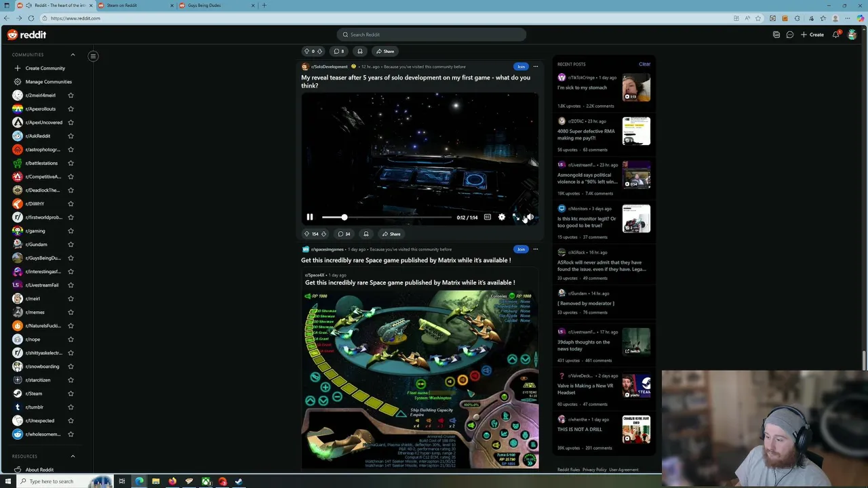868x488 pixels.
Task: Click the Reddit logo home link
Action: (x=26, y=35)
